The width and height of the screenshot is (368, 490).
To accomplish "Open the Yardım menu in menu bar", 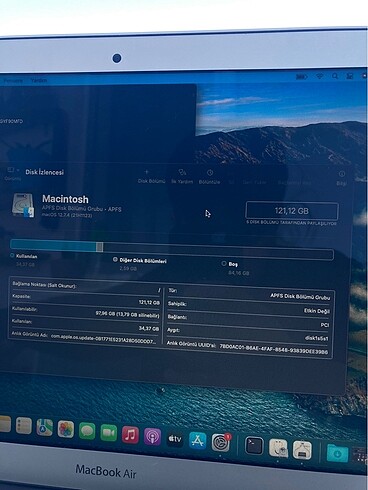I will pos(39,80).
